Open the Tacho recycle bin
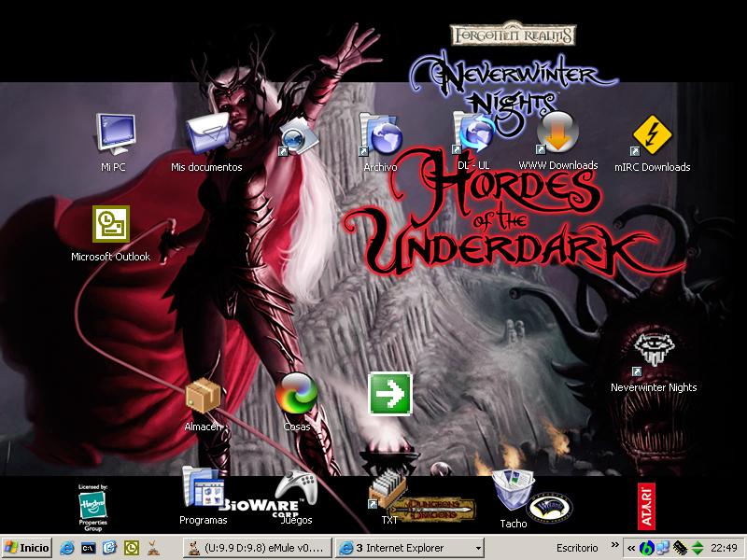Screen dimensions: 747x560 pos(512,492)
